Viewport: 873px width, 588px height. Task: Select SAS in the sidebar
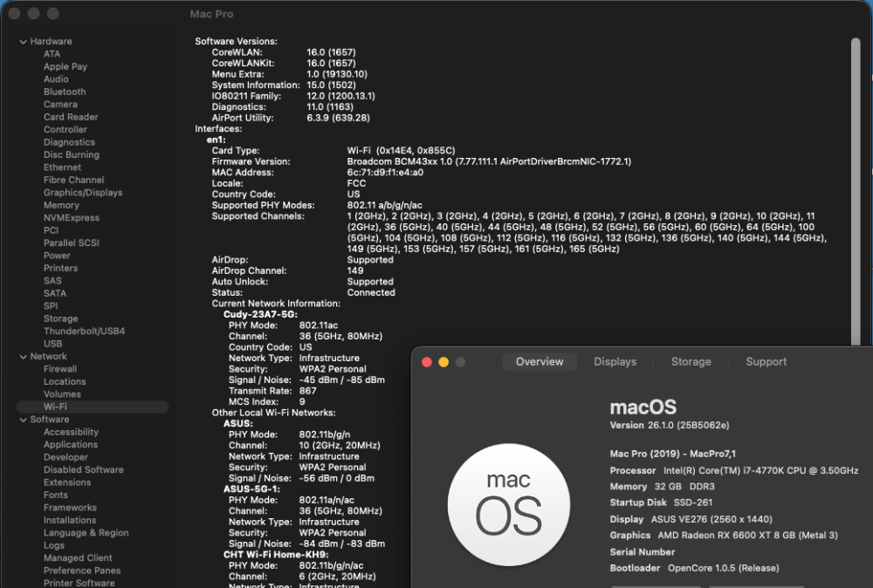[52, 281]
